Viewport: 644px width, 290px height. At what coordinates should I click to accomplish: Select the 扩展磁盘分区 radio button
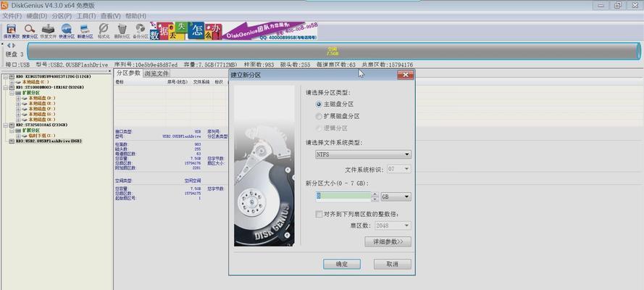pyautogui.click(x=319, y=116)
